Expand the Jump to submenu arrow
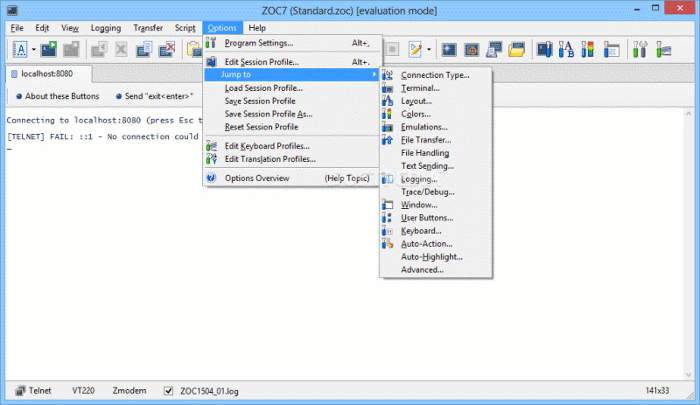Screen dimensions: 700x405 [x=374, y=75]
